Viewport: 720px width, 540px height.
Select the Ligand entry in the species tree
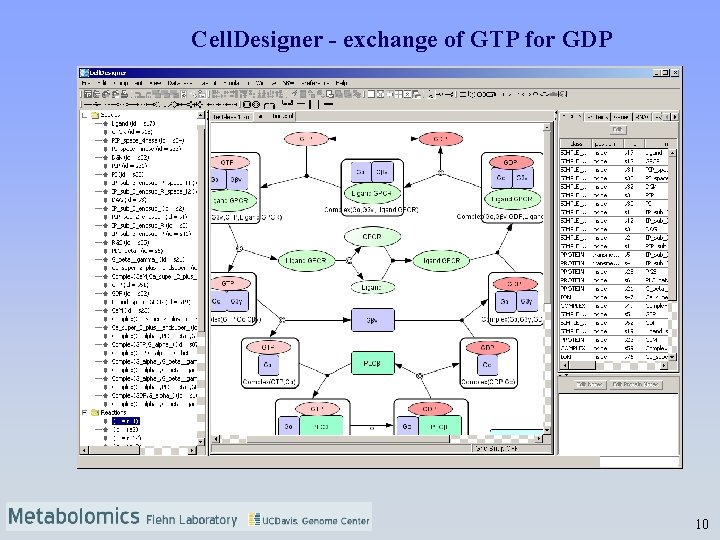coord(133,124)
